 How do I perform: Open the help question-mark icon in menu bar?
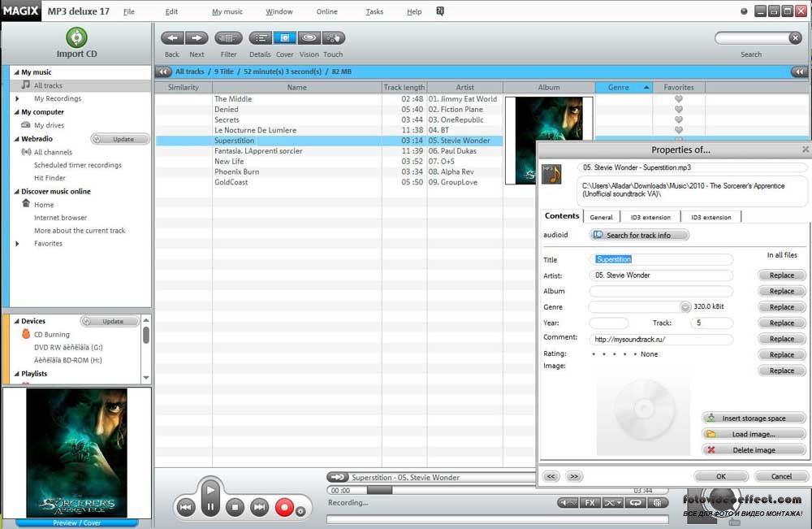click(439, 11)
